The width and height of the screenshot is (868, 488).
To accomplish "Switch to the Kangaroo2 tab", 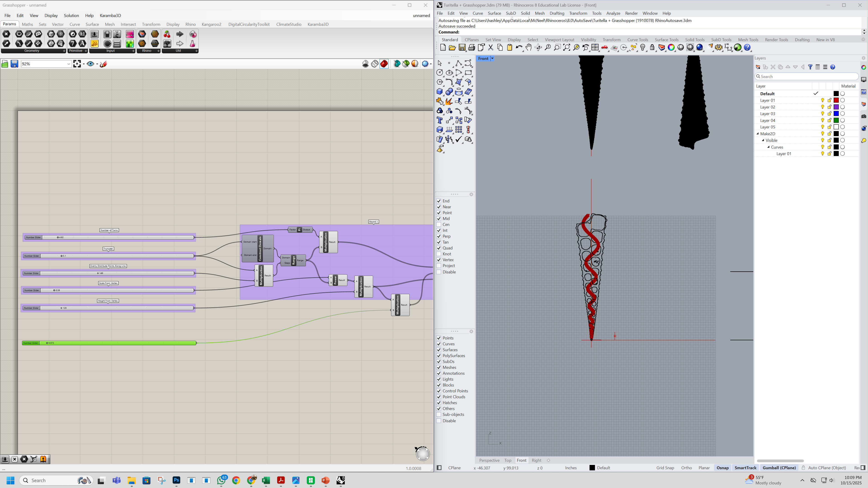I will point(211,24).
